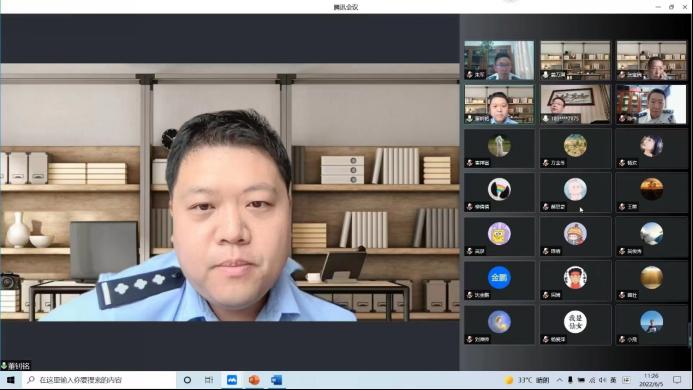Click the Windows taskbar search box
This screenshot has width=693, height=390.
click(98, 380)
